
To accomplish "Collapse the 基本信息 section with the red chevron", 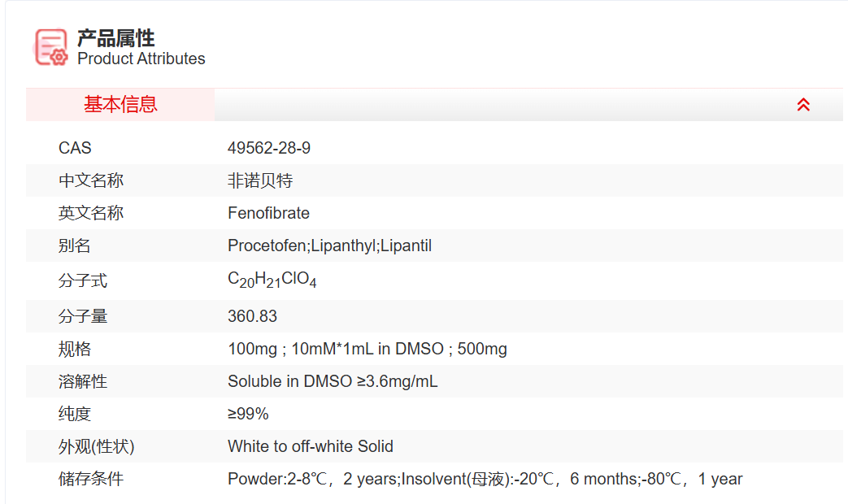I will [x=803, y=105].
